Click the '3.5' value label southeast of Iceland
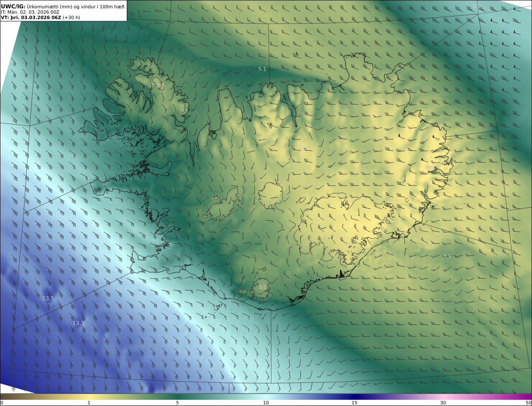This screenshot has height=406, width=532. (x=447, y=256)
